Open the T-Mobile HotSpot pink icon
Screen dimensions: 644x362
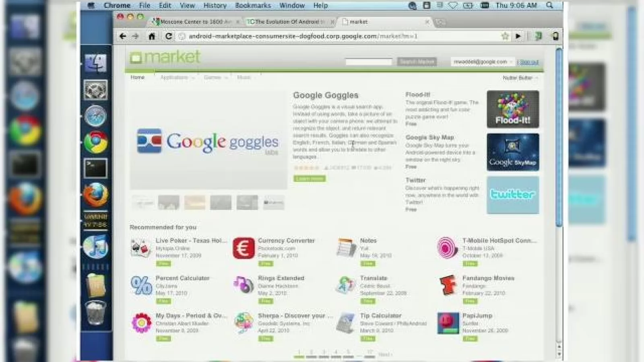coord(448,248)
